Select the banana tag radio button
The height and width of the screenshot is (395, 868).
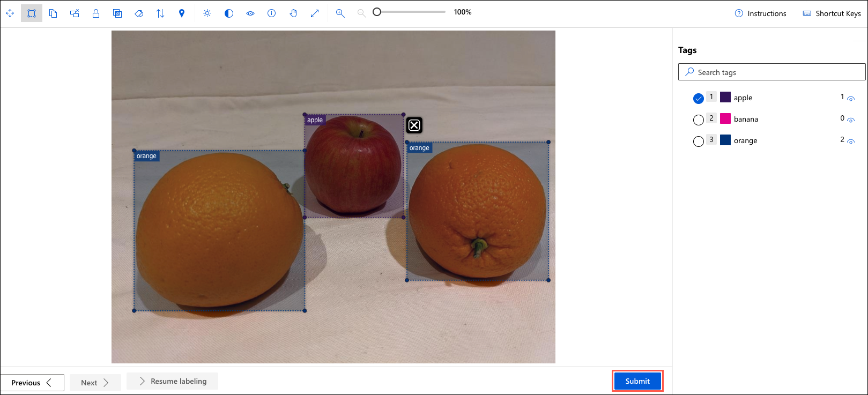pos(698,120)
